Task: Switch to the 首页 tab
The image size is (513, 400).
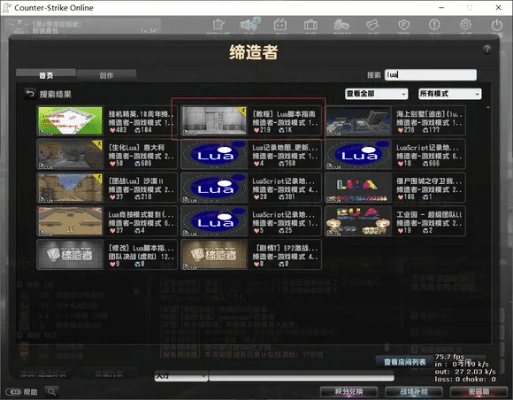Action: point(46,75)
